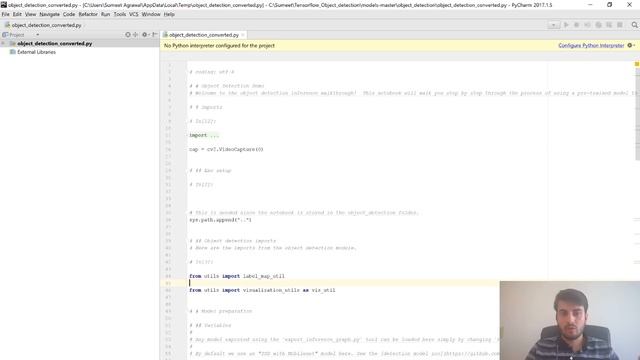Open the View menu
The image size is (640, 360).
coord(31,14)
